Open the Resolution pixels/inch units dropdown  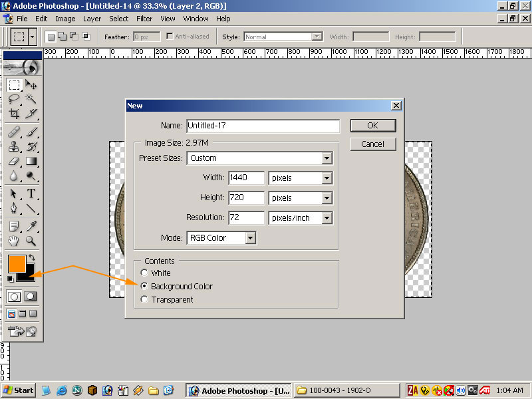click(327, 218)
